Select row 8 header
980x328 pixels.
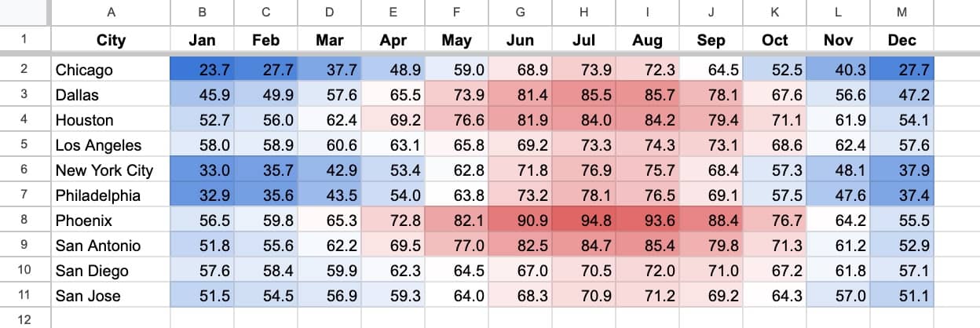[x=24, y=220]
